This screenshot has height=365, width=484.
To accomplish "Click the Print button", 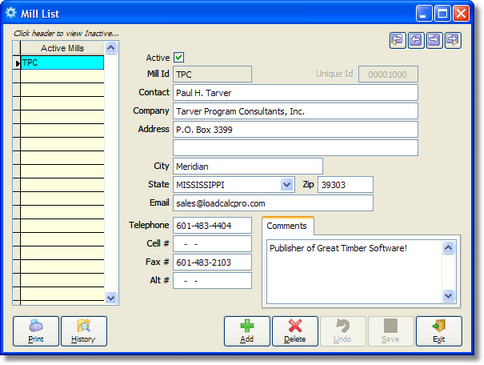I will (x=36, y=331).
